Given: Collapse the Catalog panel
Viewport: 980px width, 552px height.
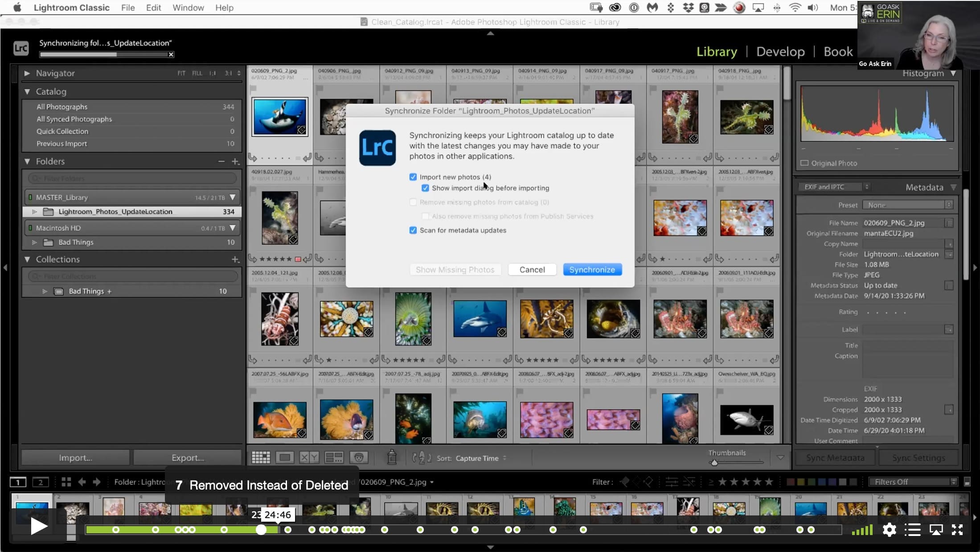Looking at the screenshot, I should 27,91.
